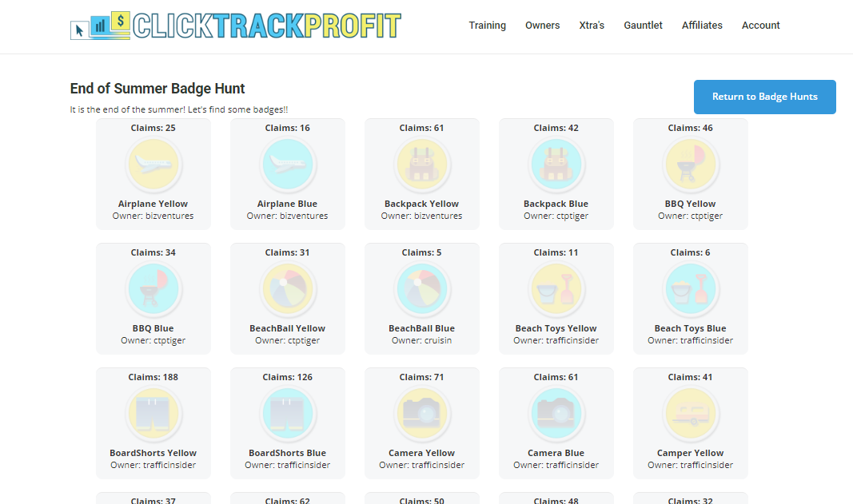Click owner text under BoardShorts Yellow

click(x=153, y=465)
